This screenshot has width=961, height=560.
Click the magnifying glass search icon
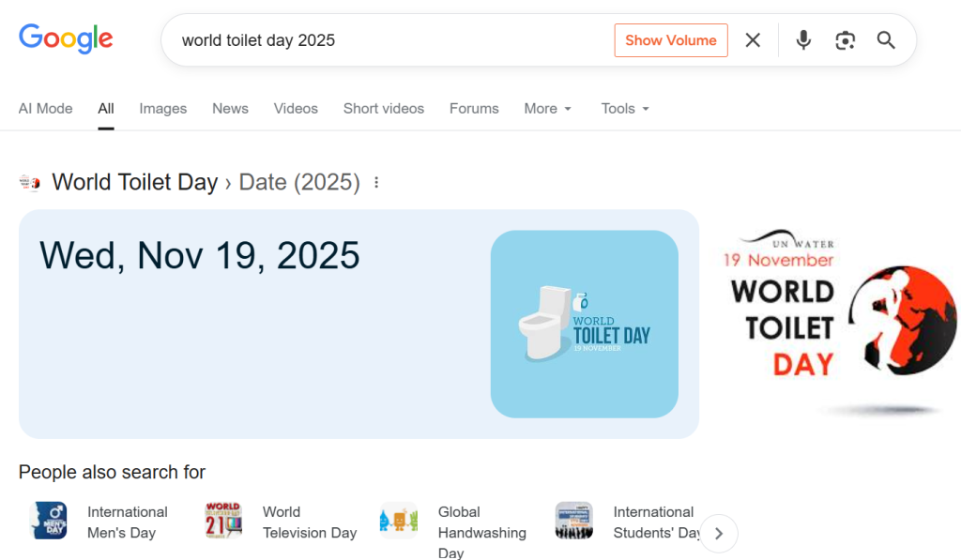(x=886, y=40)
